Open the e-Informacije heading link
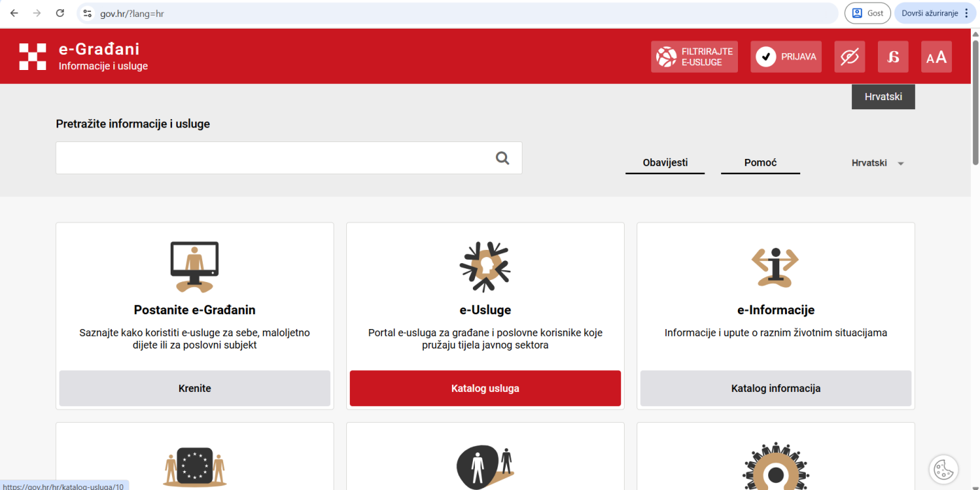 point(776,310)
